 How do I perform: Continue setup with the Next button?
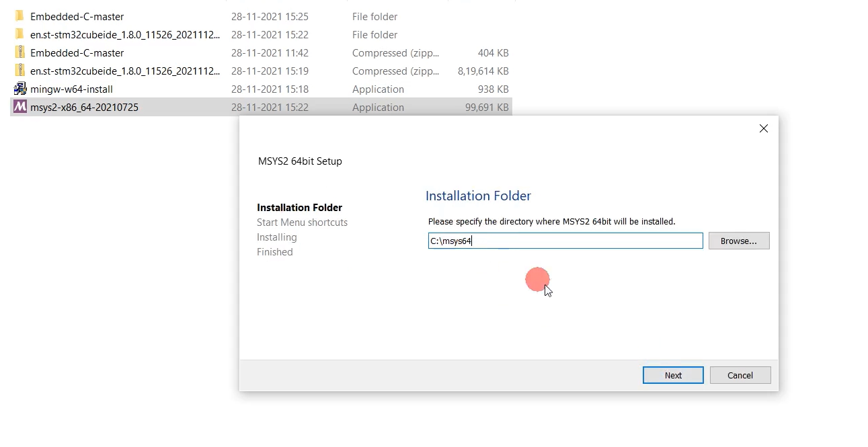(673, 375)
